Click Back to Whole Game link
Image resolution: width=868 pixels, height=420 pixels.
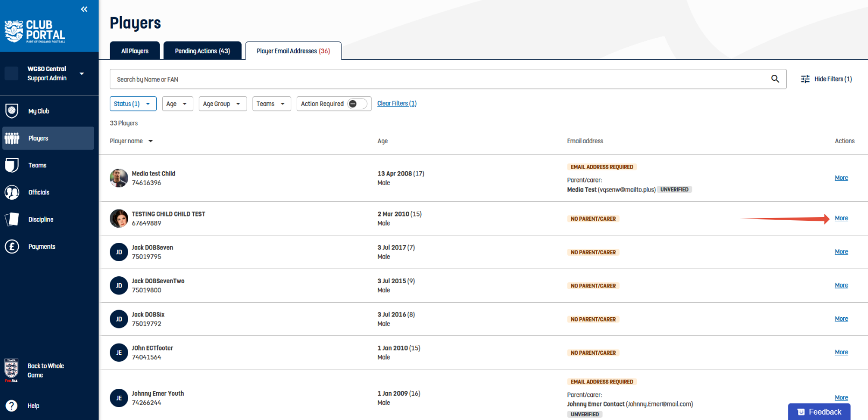[x=46, y=370]
